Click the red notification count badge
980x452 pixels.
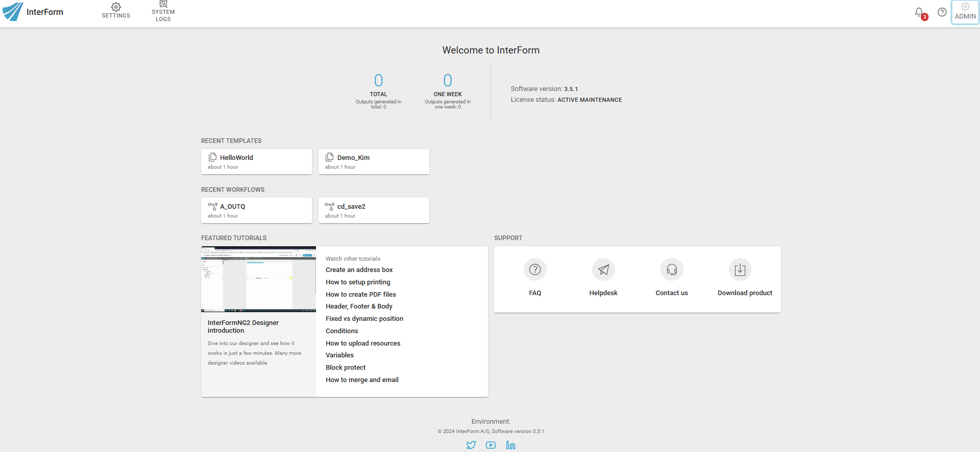pyautogui.click(x=924, y=17)
